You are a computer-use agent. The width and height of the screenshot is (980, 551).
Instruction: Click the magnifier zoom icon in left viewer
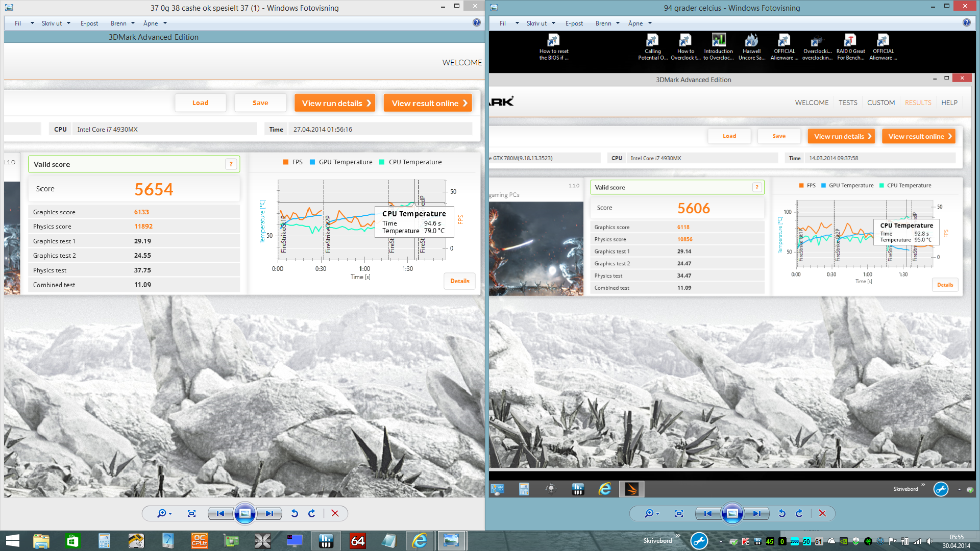(x=161, y=513)
